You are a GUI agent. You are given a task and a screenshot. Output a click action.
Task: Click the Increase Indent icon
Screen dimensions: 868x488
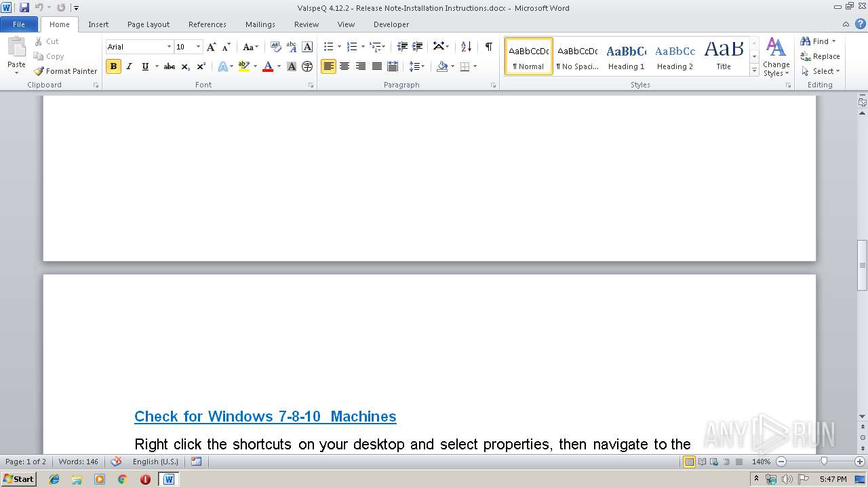click(x=418, y=47)
